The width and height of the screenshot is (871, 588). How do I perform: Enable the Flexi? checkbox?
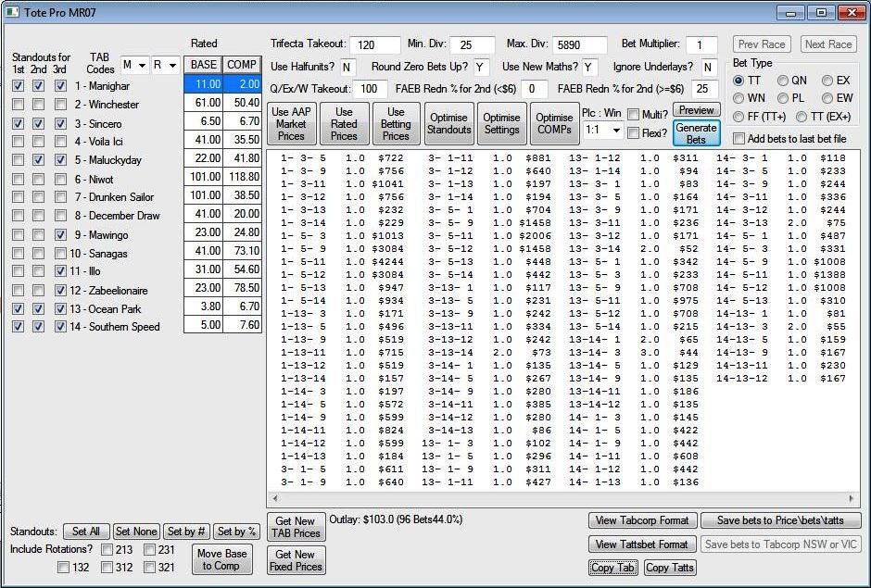coord(633,133)
